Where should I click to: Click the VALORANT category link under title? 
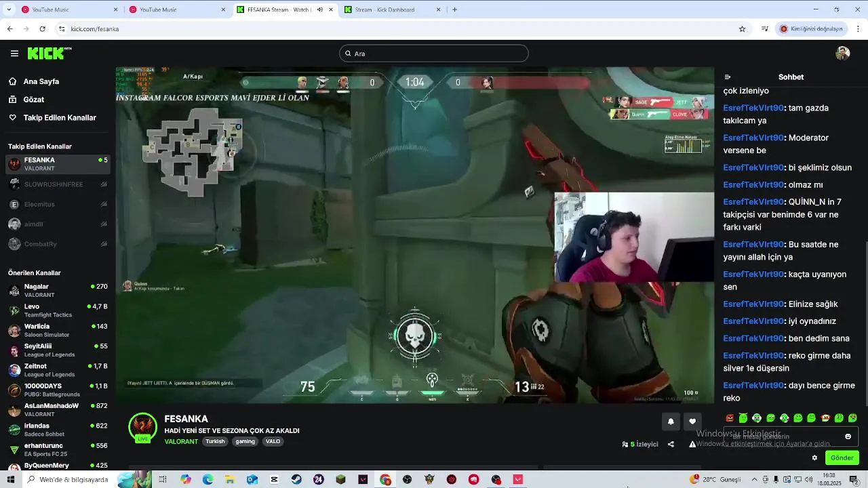[181, 441]
